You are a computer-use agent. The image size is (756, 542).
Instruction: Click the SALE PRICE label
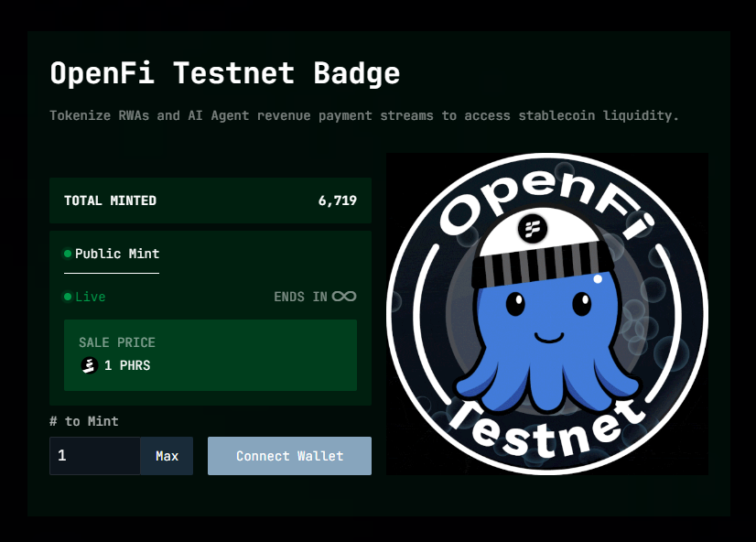pyautogui.click(x=117, y=342)
